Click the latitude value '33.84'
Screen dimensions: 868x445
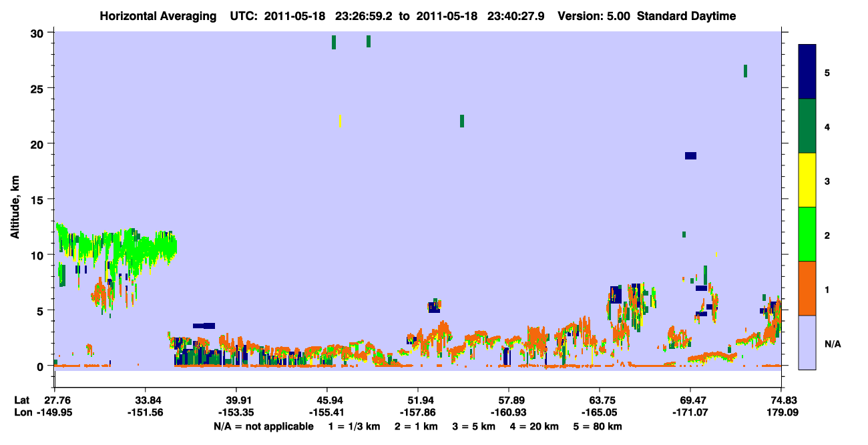[x=145, y=400]
